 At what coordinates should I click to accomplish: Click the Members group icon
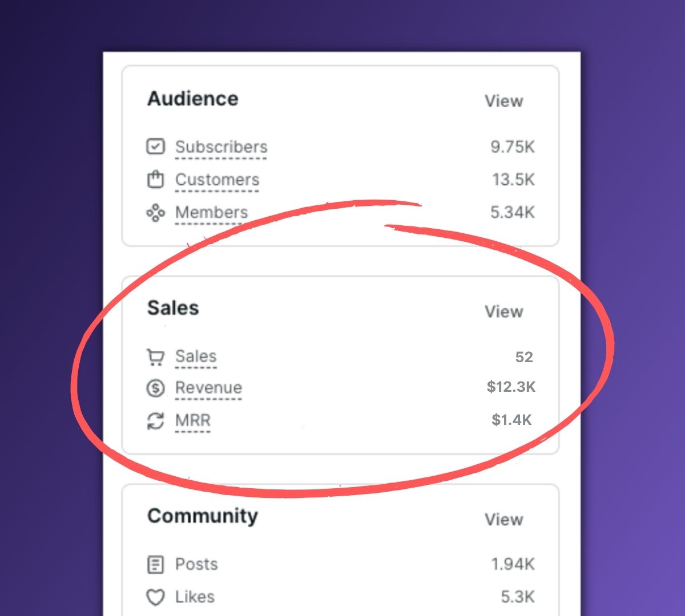pyautogui.click(x=155, y=213)
